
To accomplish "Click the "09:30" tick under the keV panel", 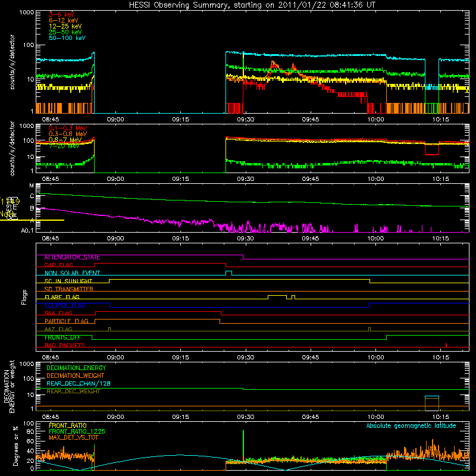I will point(245,120).
